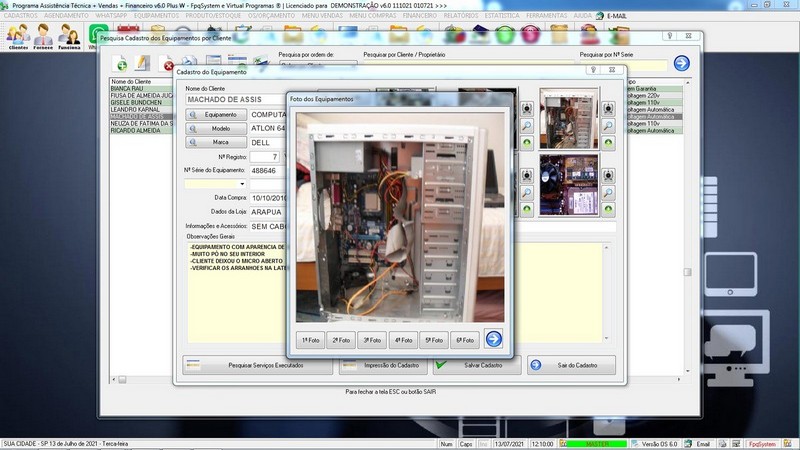Open the FERRAMENTAS menu

click(x=546, y=16)
